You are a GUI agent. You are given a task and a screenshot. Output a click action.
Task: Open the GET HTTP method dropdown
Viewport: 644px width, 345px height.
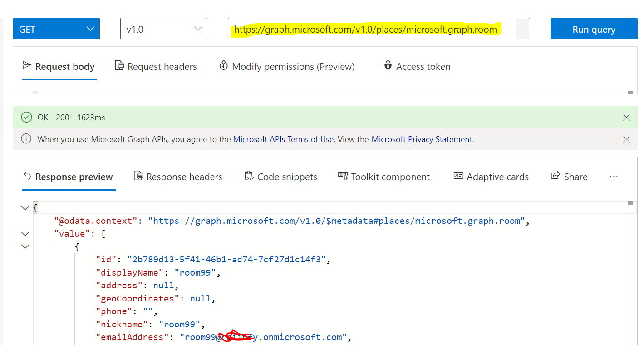[x=56, y=29]
